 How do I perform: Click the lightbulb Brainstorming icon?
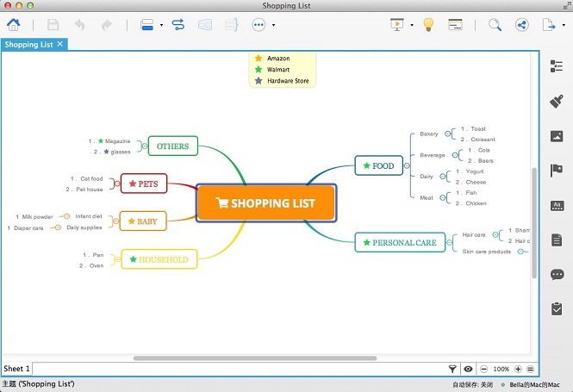point(428,25)
